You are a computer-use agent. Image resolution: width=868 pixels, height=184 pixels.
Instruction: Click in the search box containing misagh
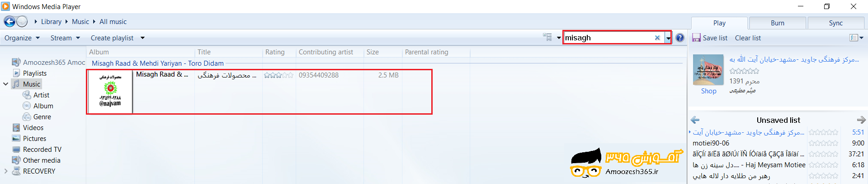[608, 38]
